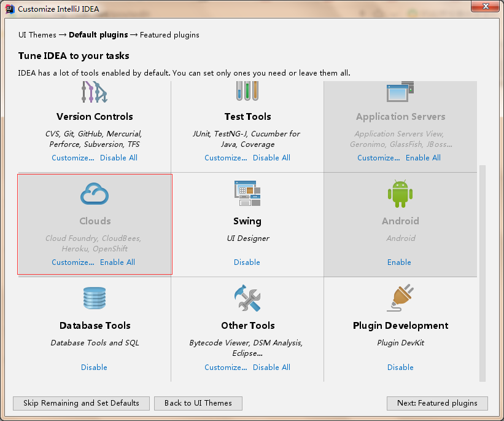Click the Android heading
Image resolution: width=504 pixels, height=421 pixels.
pos(400,221)
